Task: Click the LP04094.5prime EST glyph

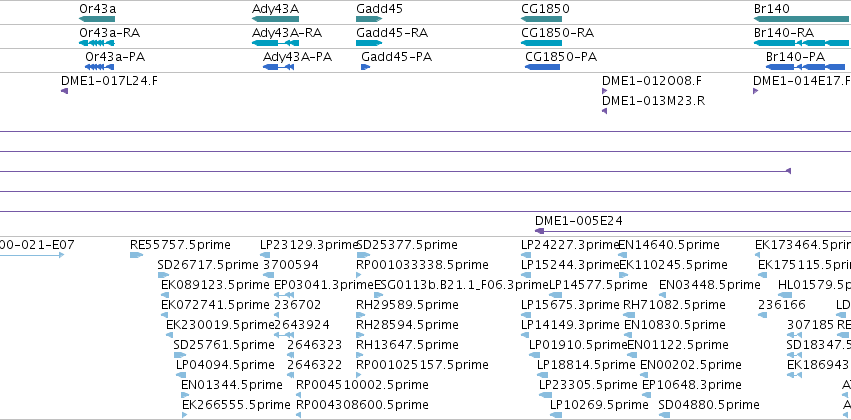Action: (x=181, y=375)
